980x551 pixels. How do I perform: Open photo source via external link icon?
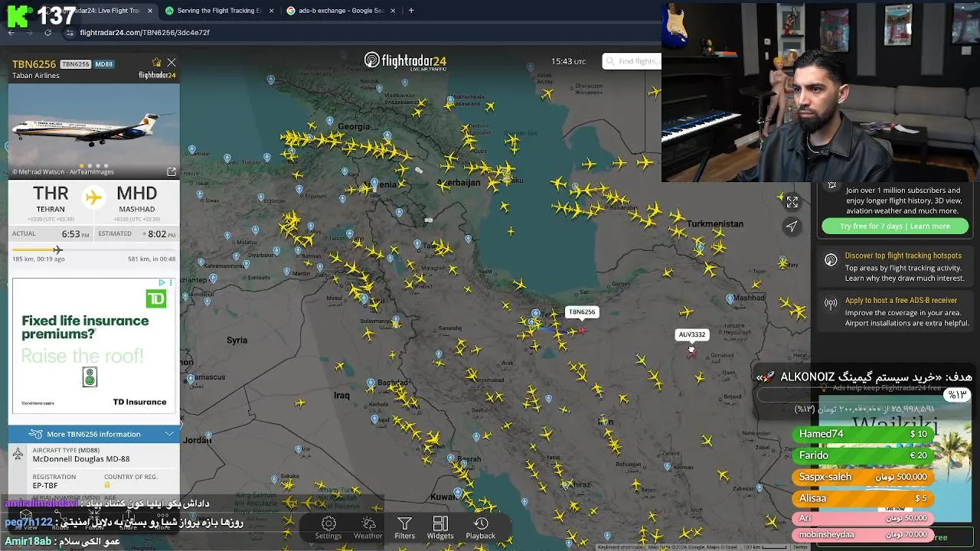click(171, 172)
